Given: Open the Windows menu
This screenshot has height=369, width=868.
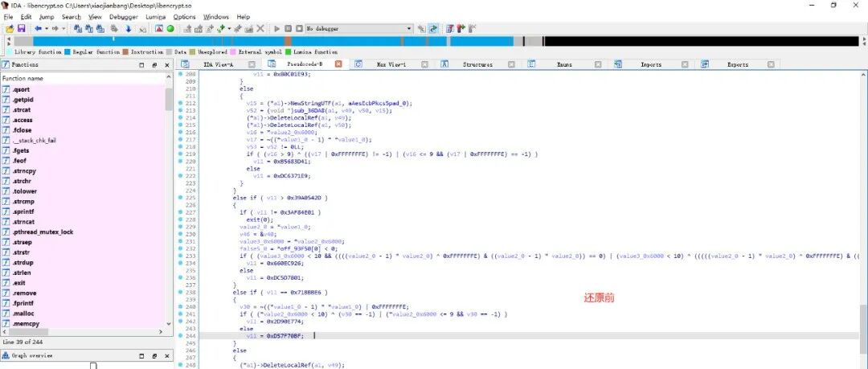Looking at the screenshot, I should pos(216,17).
